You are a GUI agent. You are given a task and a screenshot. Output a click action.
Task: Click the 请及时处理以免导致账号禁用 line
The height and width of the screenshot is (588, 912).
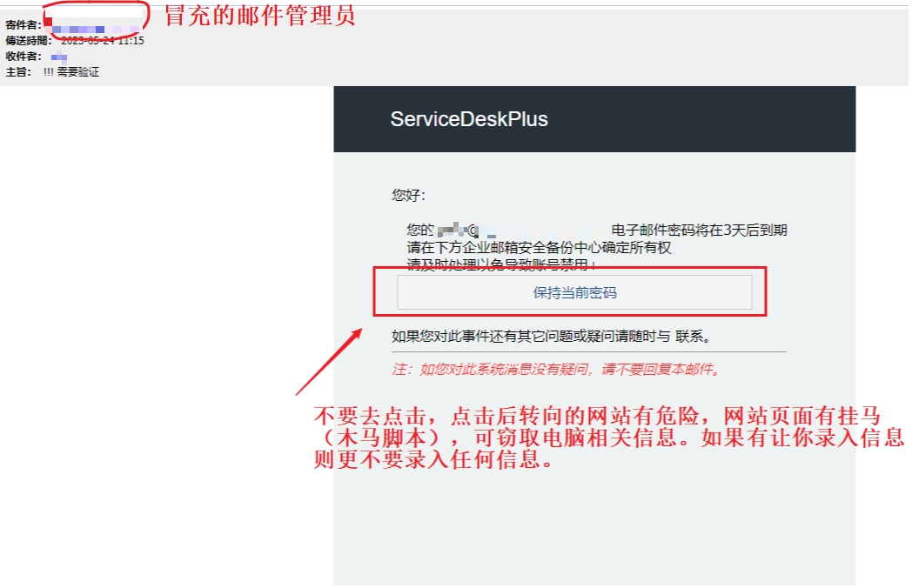coord(500,264)
